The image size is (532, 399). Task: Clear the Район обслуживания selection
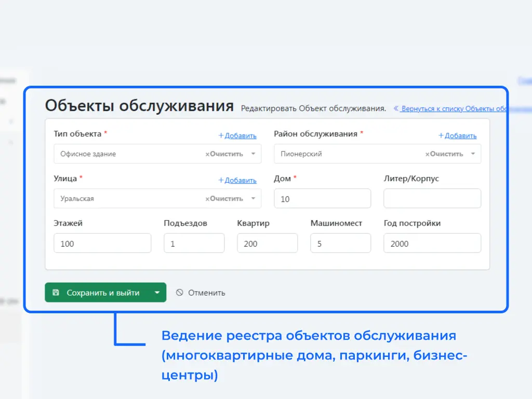(444, 154)
